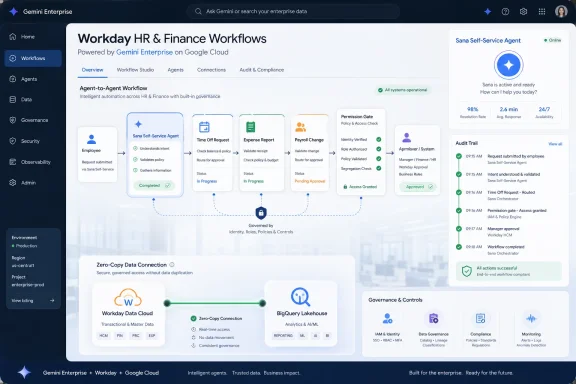Click the Expense Report receipt icon
576x384 pixels.
251,127
